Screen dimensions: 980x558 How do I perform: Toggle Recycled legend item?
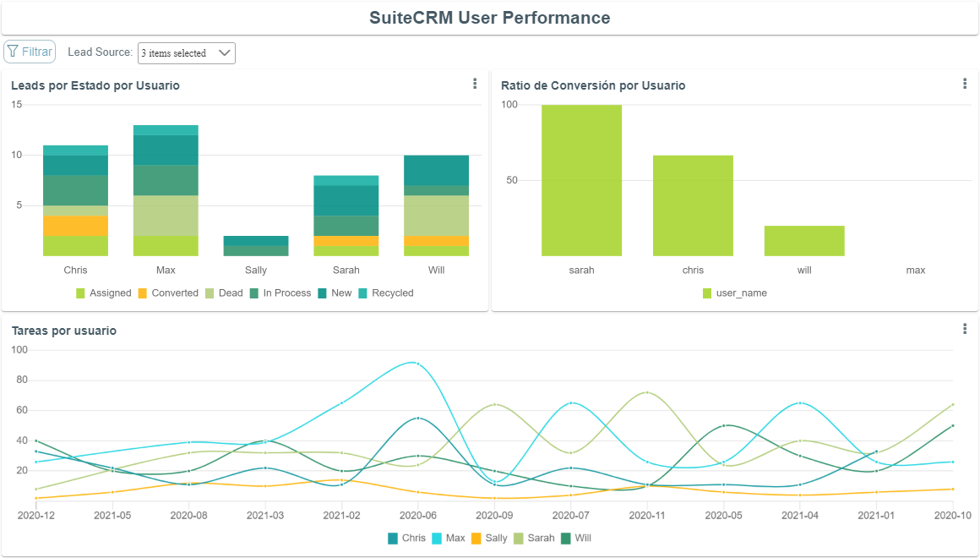pos(385,293)
